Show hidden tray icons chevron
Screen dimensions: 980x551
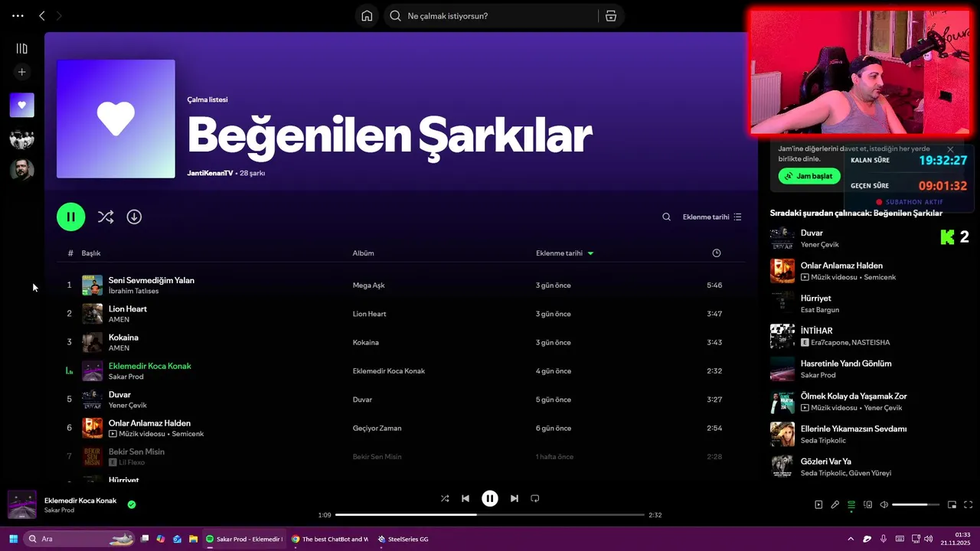[851, 539]
